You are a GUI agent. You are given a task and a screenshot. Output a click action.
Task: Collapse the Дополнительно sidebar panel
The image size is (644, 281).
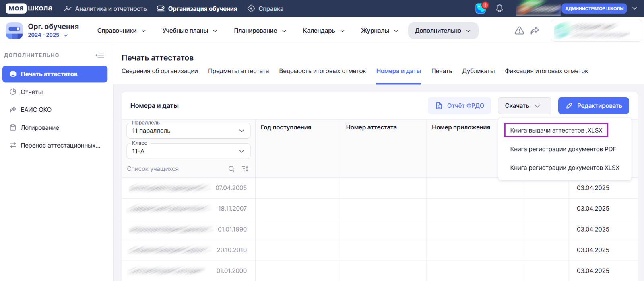tap(100, 55)
